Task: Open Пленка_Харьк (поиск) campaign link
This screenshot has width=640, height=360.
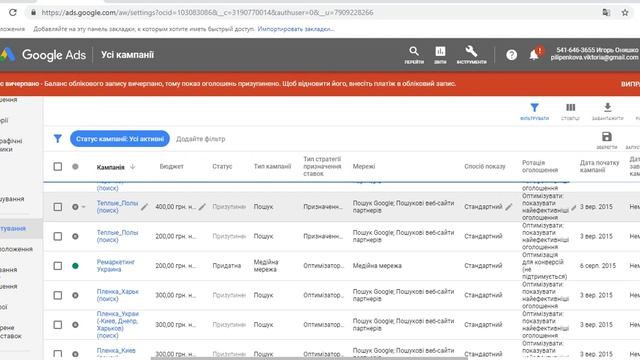Action: click(118, 295)
